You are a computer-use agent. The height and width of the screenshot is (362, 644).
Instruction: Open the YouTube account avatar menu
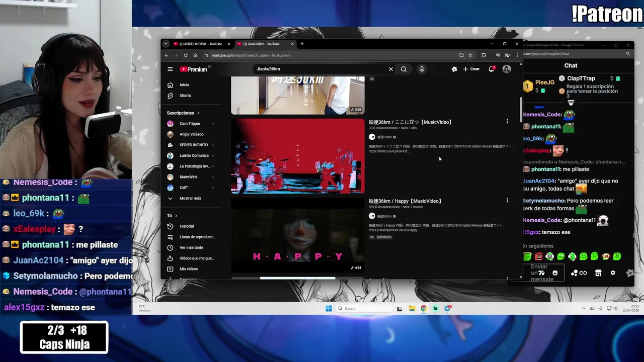(x=507, y=69)
